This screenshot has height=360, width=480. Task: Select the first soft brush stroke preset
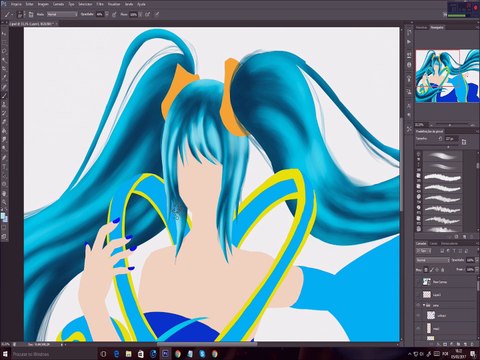point(443,156)
